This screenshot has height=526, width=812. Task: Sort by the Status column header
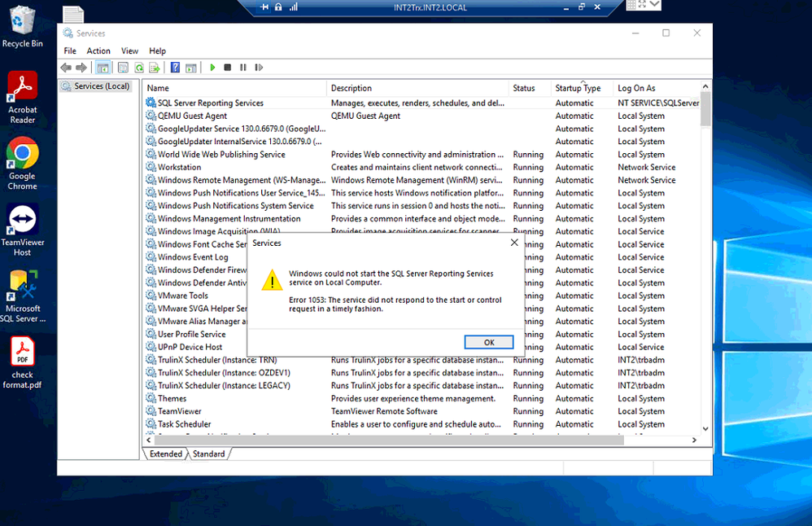click(x=530, y=88)
